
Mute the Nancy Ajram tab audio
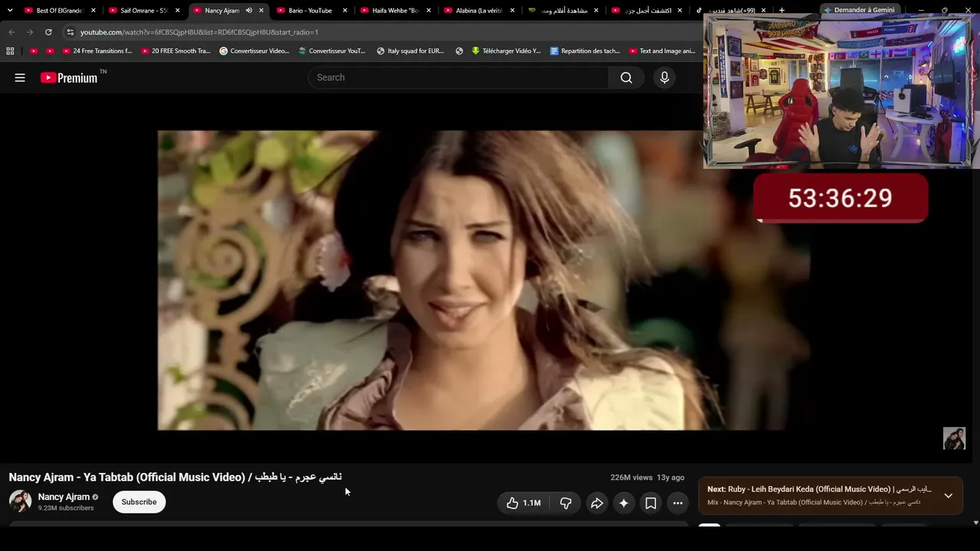pyautogui.click(x=249, y=11)
